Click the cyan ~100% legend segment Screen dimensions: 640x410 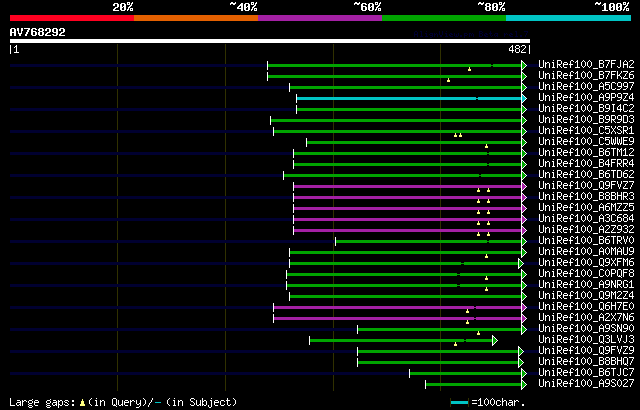pyautogui.click(x=568, y=18)
